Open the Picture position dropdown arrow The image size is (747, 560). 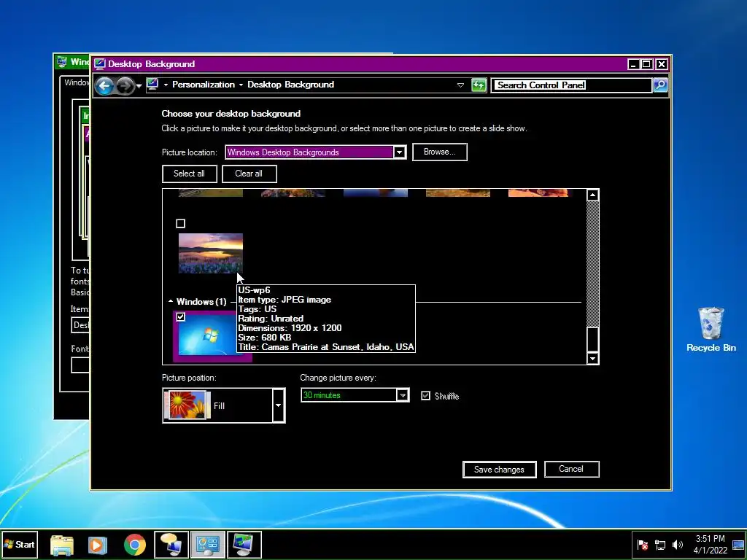coord(278,405)
